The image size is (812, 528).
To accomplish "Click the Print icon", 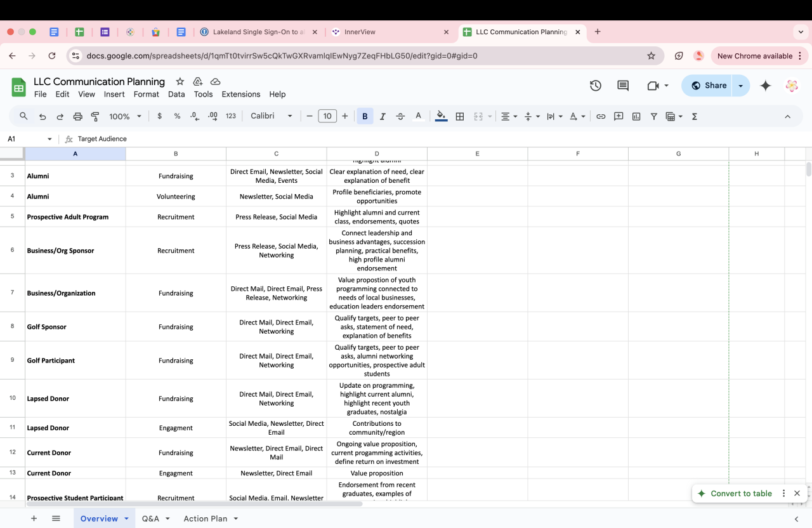I will point(77,117).
